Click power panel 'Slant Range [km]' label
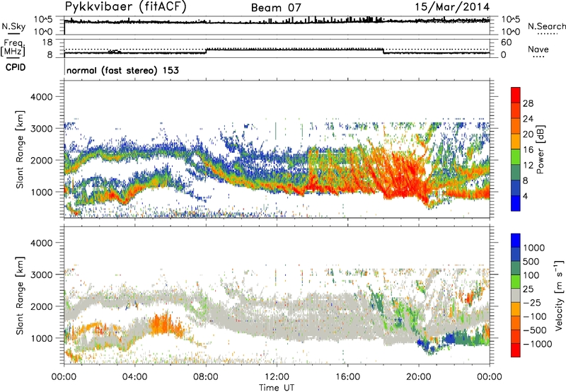 coord(20,149)
